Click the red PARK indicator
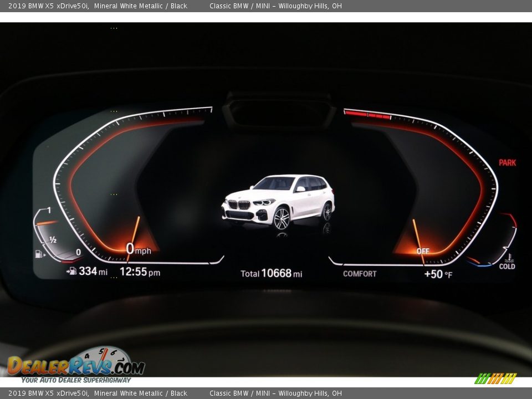 point(507,163)
